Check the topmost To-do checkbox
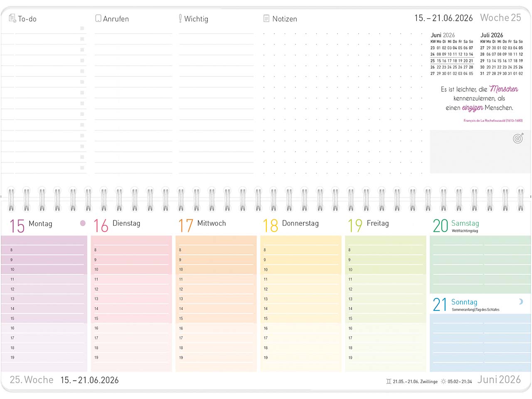The image size is (532, 399). 82,28
